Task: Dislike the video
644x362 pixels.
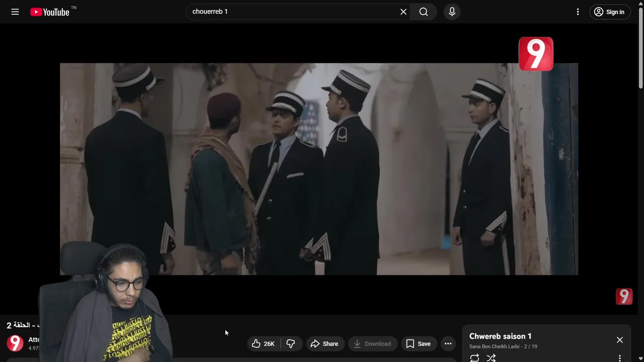Action: [x=291, y=344]
